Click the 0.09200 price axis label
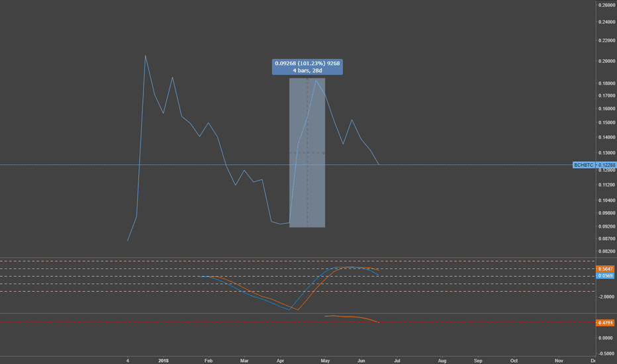This screenshot has width=617, height=364. click(606, 226)
